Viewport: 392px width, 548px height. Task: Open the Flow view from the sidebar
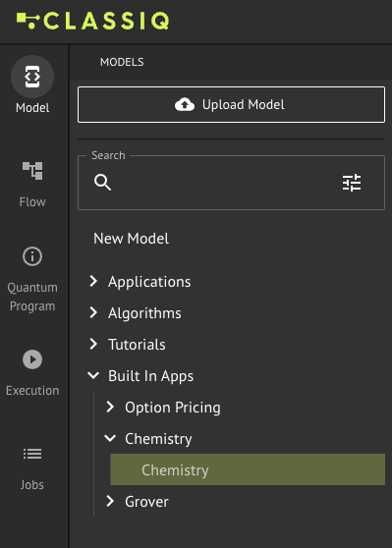pyautogui.click(x=32, y=185)
